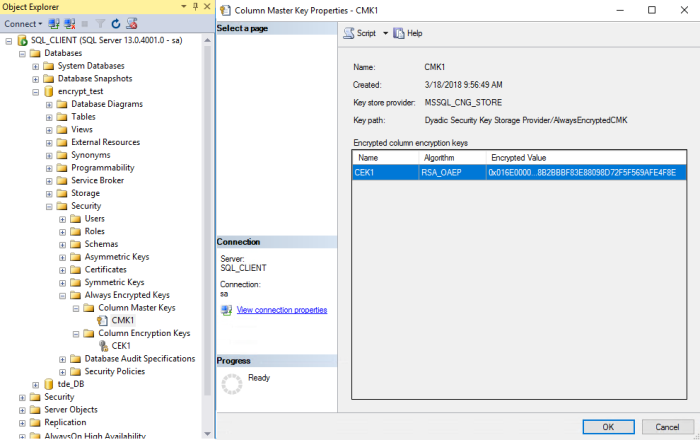Image resolution: width=700 pixels, height=440 pixels.
Task: Expand the tde_DB database node
Action: pyautogui.click(x=35, y=384)
